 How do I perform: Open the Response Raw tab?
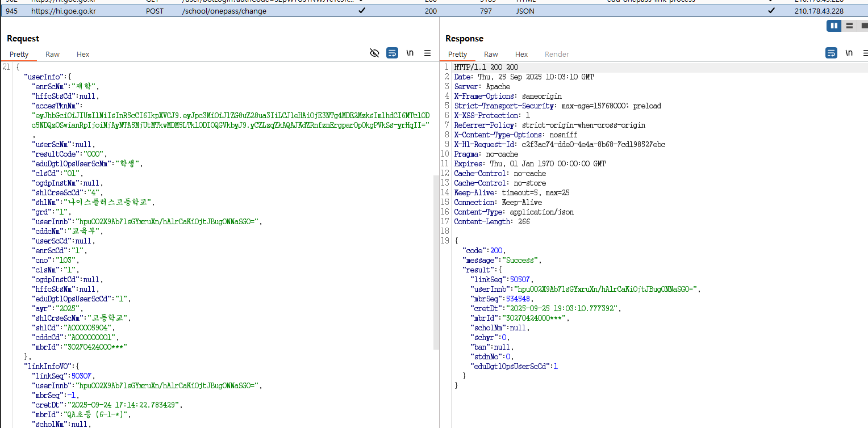[x=491, y=54]
